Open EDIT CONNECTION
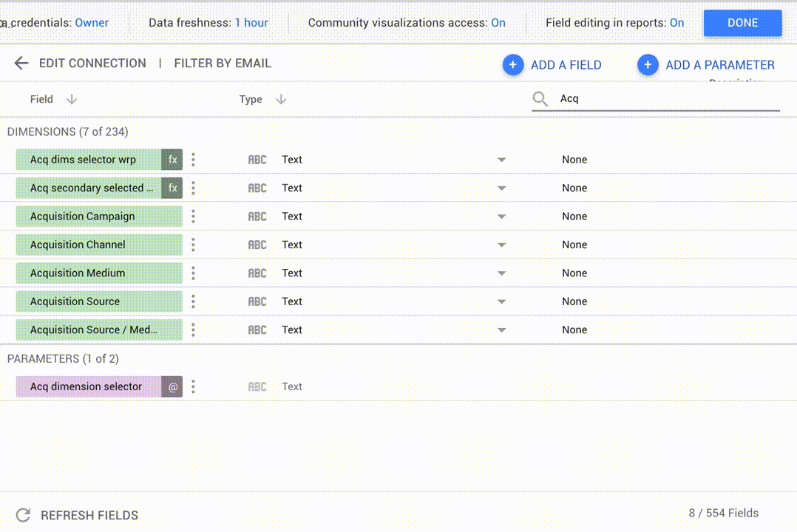 pyautogui.click(x=92, y=63)
